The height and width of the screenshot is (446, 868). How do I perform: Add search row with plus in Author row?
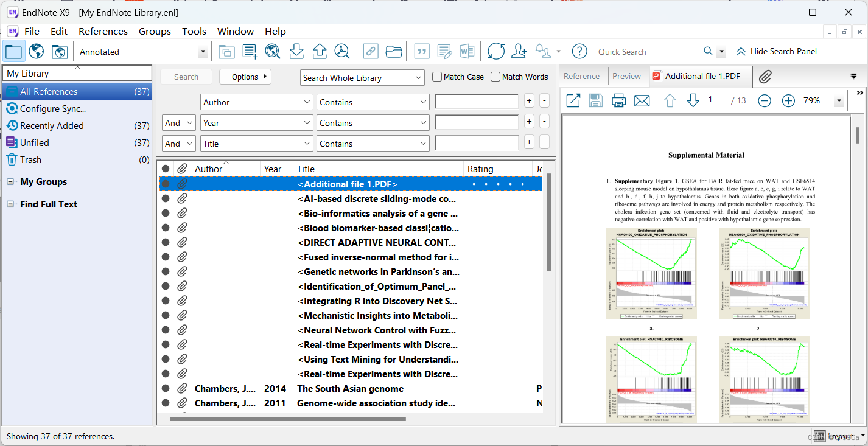pos(529,101)
